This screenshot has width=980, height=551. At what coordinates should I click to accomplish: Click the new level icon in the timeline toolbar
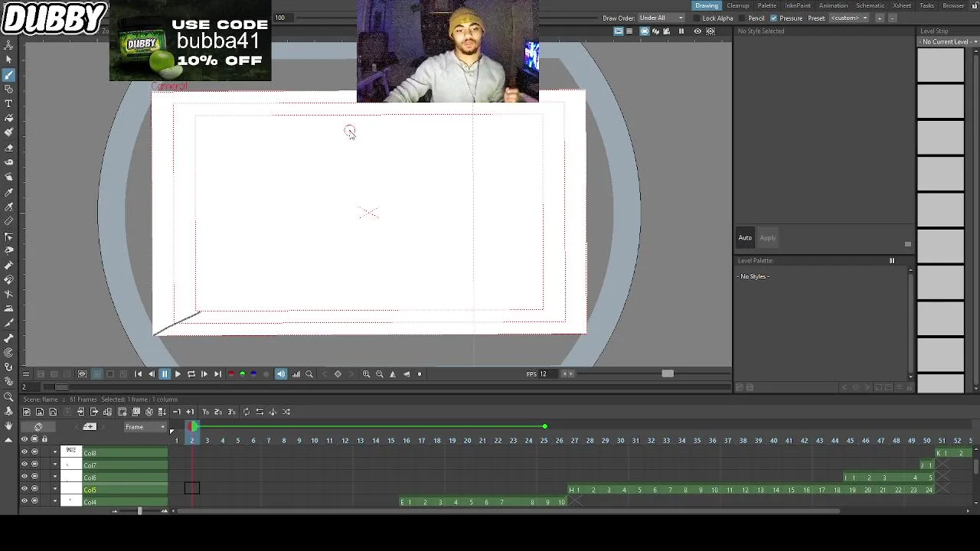coord(26,412)
